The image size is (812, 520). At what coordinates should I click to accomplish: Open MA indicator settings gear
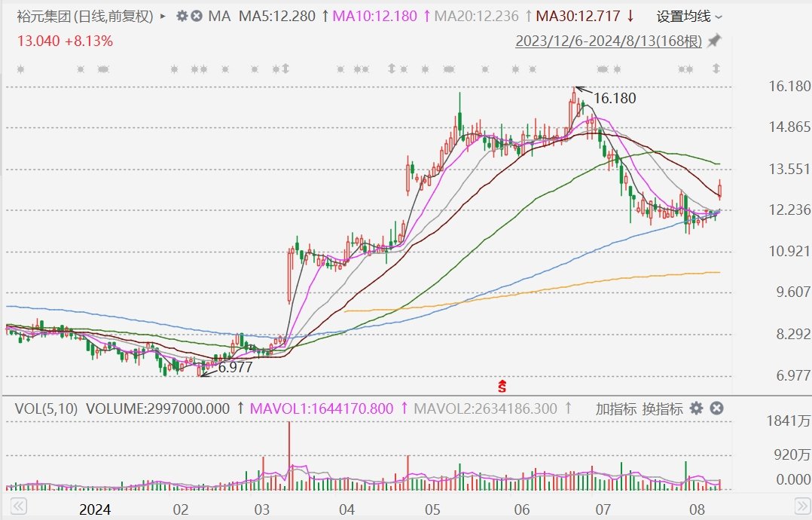pos(182,16)
